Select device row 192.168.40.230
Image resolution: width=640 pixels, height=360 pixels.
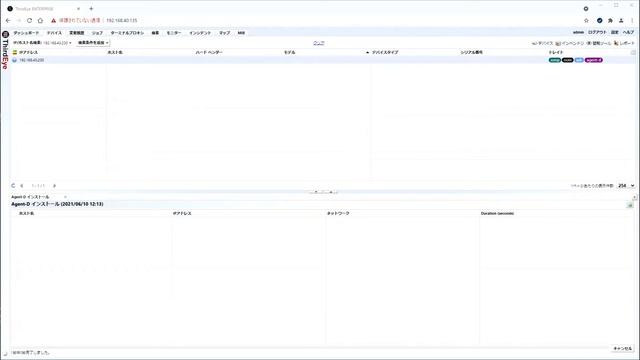pyautogui.click(x=322, y=60)
